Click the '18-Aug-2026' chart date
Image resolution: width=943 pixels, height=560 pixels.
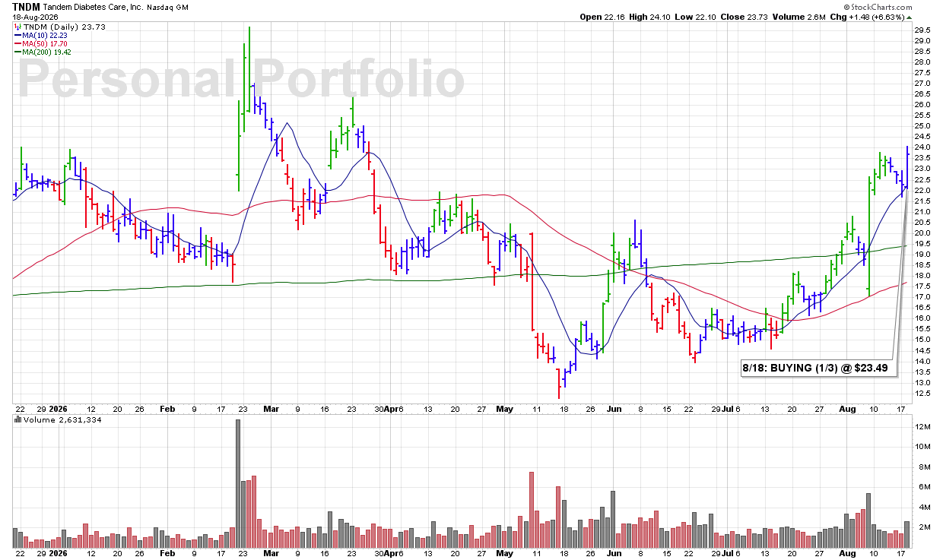[x=33, y=16]
